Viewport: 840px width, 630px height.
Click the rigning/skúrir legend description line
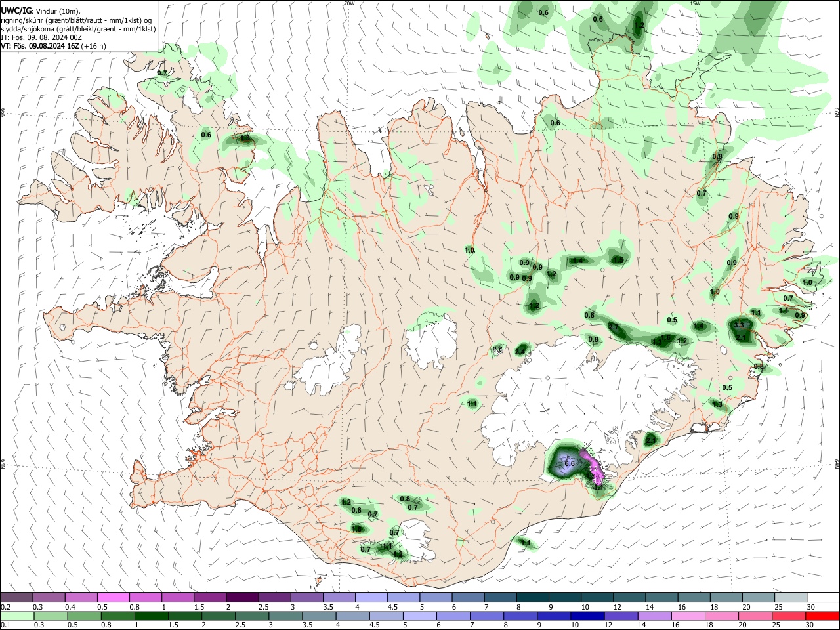(x=76, y=20)
